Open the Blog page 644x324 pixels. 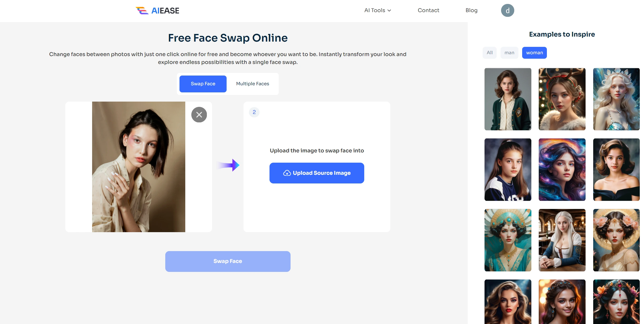pos(471,10)
